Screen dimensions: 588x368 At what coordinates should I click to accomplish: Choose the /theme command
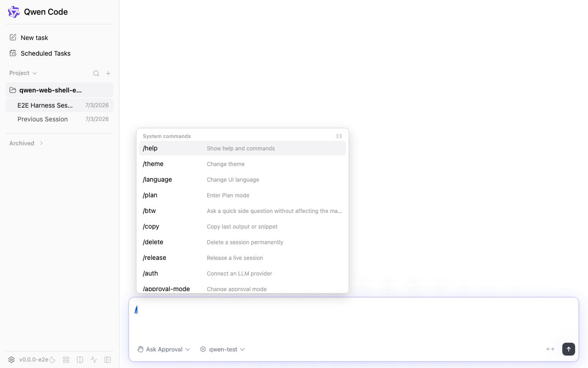[243, 164]
